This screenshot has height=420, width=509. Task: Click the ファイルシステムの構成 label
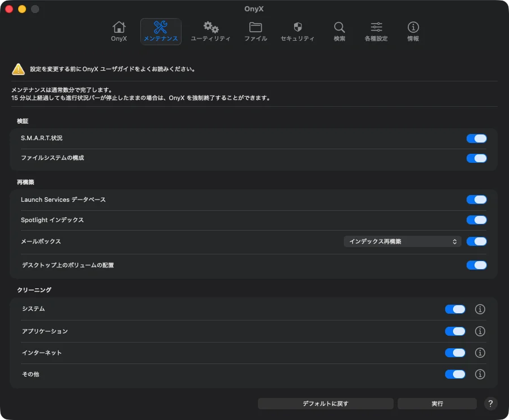pos(53,158)
